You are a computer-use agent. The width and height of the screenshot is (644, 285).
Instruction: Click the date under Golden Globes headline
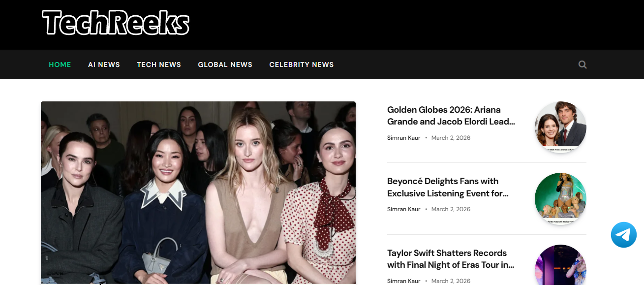pos(451,138)
